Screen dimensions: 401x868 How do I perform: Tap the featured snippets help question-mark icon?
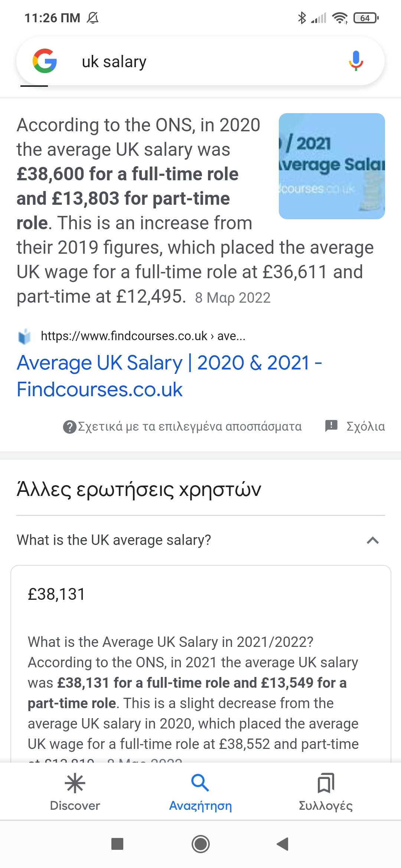[69, 427]
